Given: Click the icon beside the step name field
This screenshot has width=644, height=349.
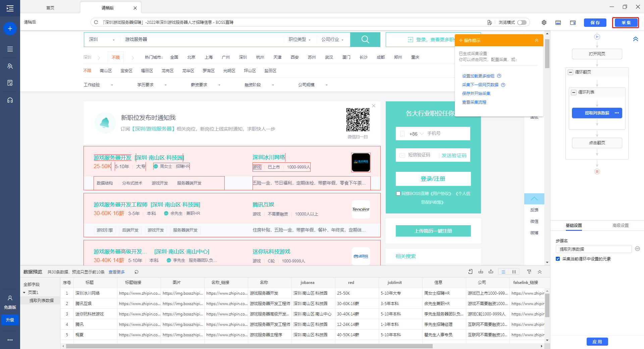Looking at the screenshot, I should coord(638,249).
